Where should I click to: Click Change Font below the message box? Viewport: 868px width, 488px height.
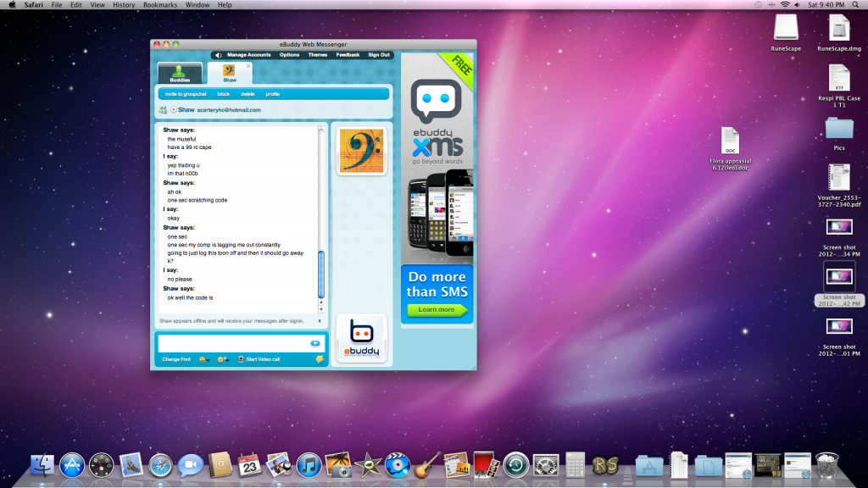(x=176, y=359)
